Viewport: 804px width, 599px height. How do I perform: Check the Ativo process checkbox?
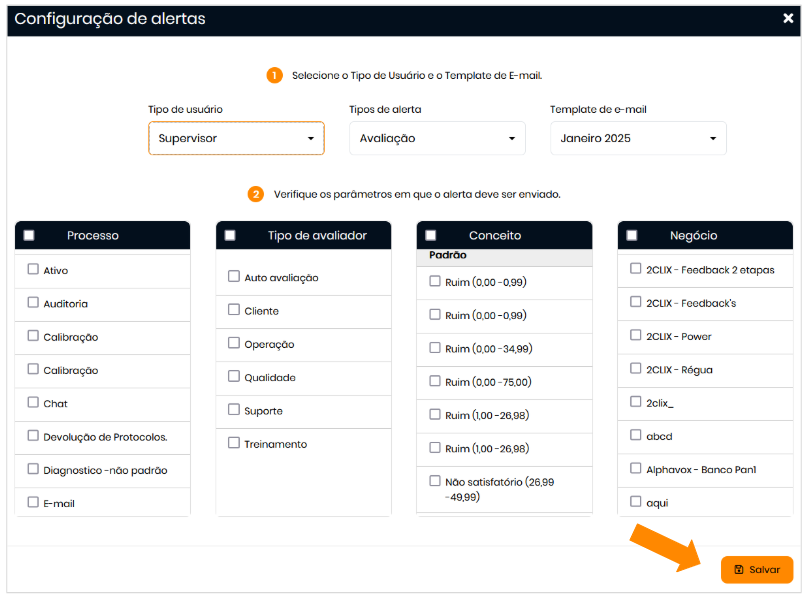(33, 269)
